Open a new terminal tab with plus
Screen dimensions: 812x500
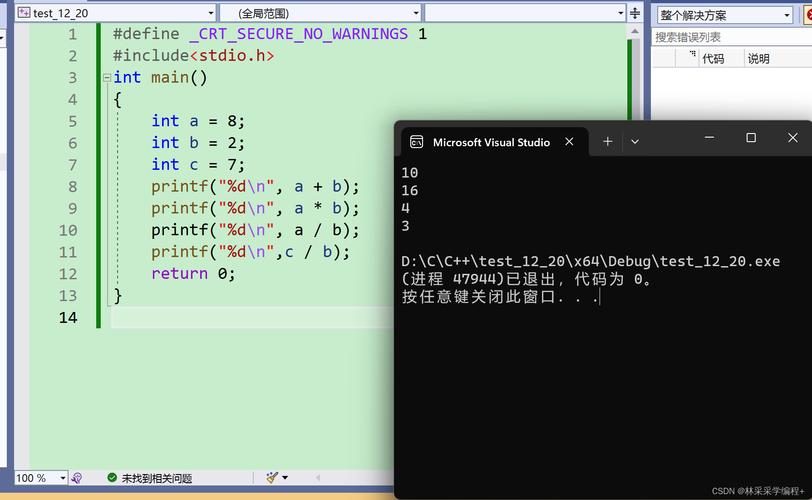click(x=607, y=141)
